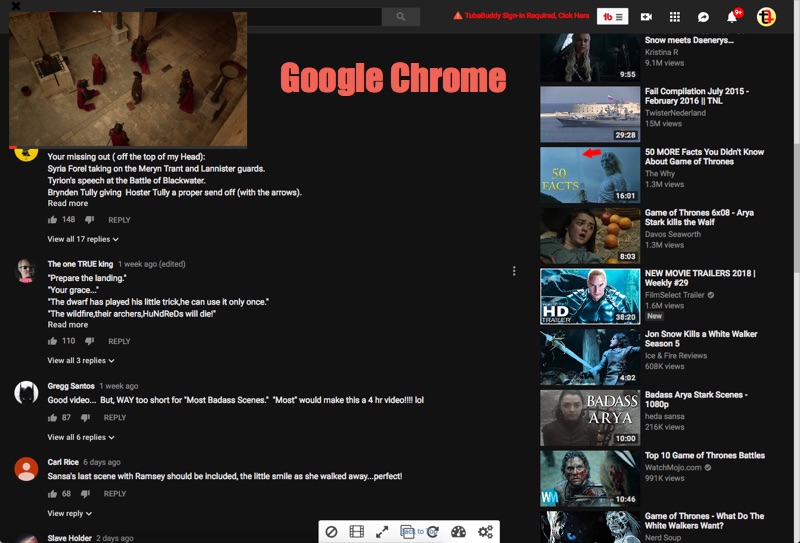Dislike Gregg Santos's comment
This screenshot has width=800, height=543.
tap(85, 417)
